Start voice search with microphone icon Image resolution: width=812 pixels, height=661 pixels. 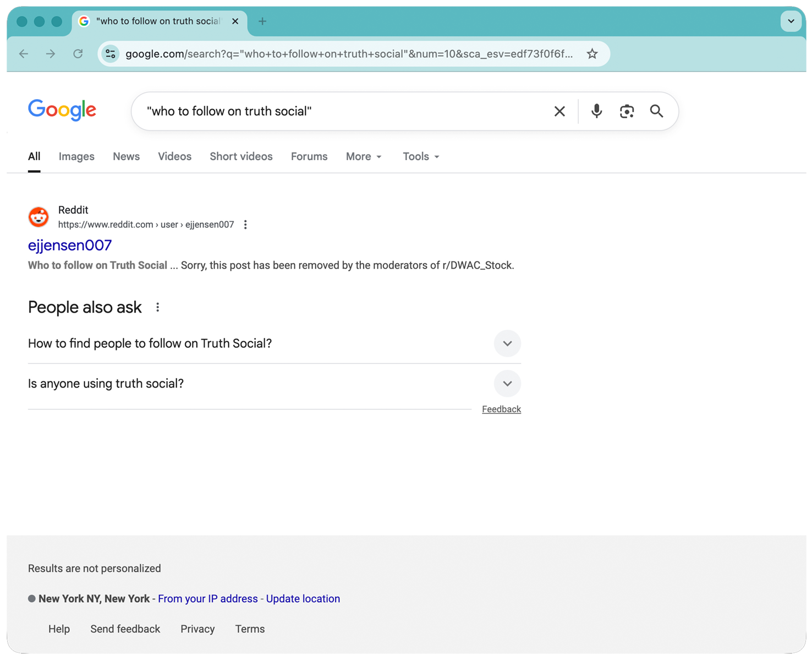tap(596, 111)
